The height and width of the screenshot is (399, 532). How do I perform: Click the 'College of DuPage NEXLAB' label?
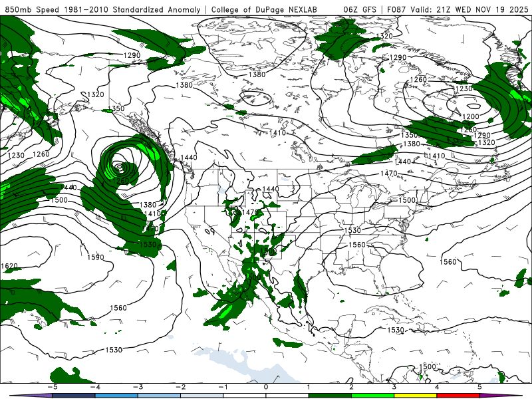pyautogui.click(x=264, y=10)
